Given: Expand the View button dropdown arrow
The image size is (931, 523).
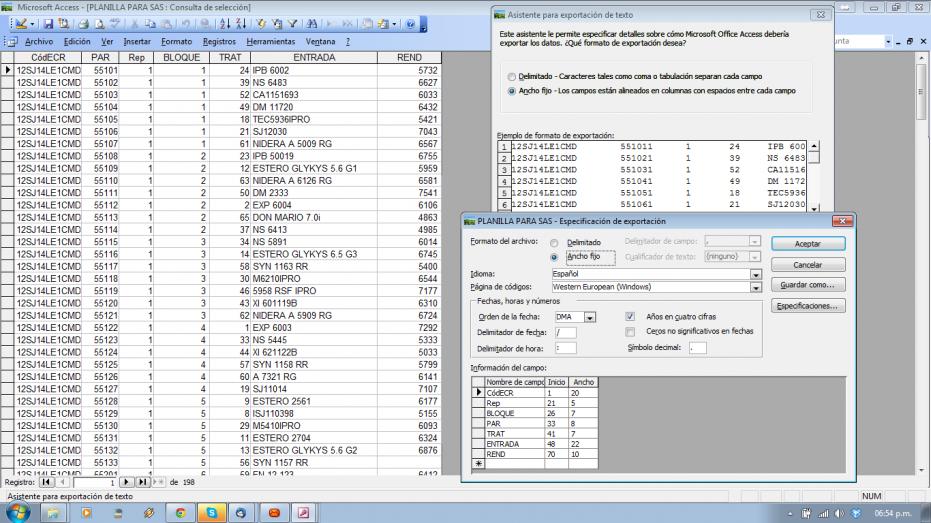Looking at the screenshot, I should click(x=32, y=24).
